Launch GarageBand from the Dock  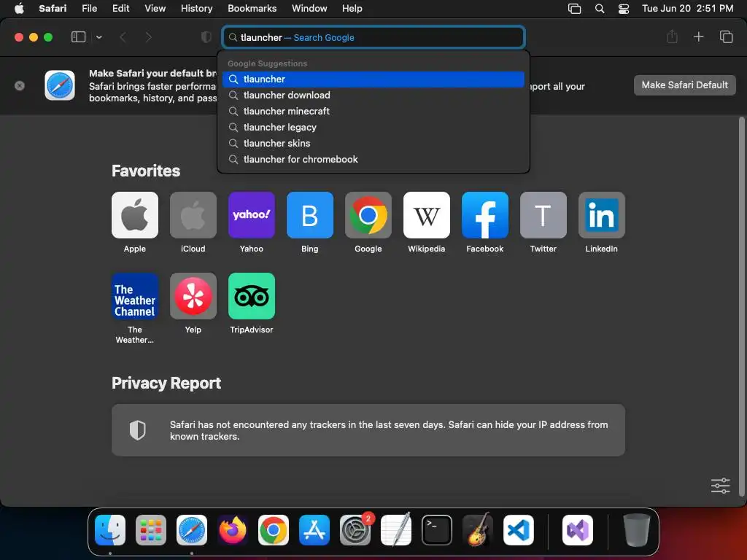pos(478,530)
